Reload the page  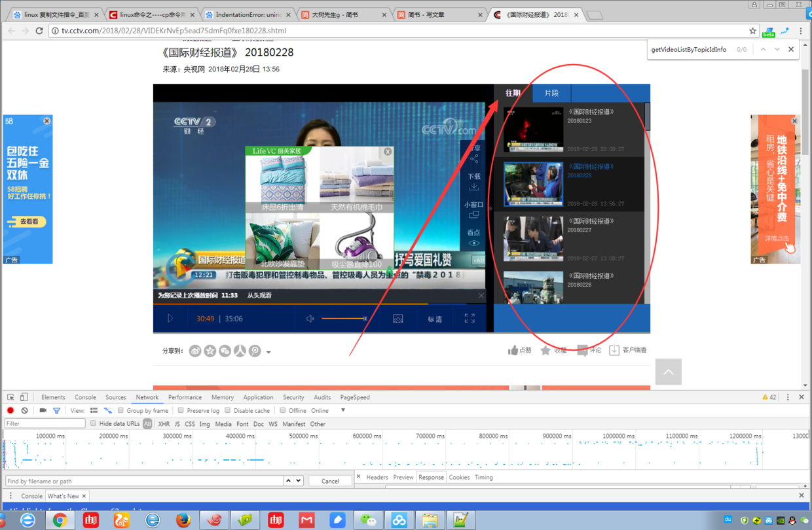[x=39, y=31]
